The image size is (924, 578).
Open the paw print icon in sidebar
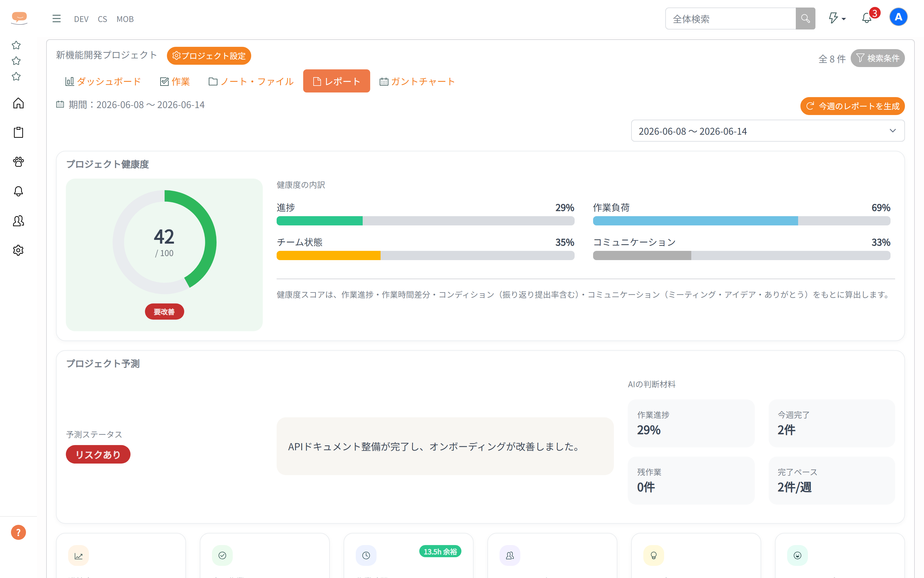pyautogui.click(x=18, y=162)
